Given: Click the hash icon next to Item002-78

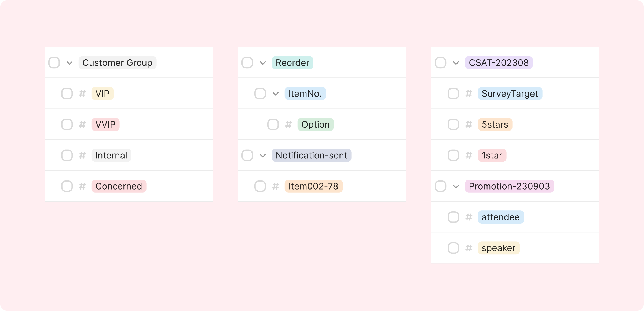Looking at the screenshot, I should coord(276,186).
